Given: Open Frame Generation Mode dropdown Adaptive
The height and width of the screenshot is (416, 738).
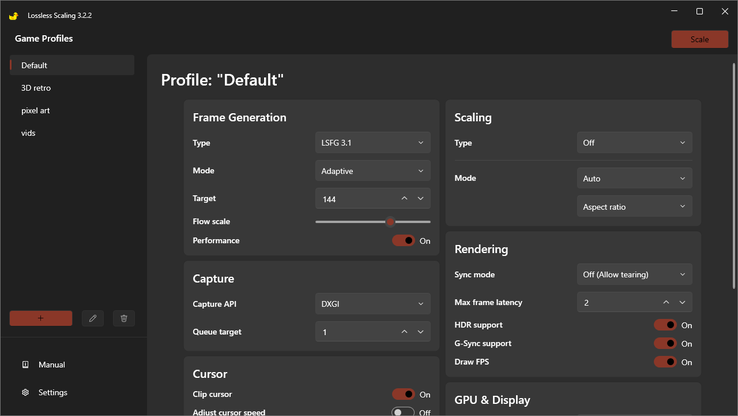Looking at the screenshot, I should point(373,171).
